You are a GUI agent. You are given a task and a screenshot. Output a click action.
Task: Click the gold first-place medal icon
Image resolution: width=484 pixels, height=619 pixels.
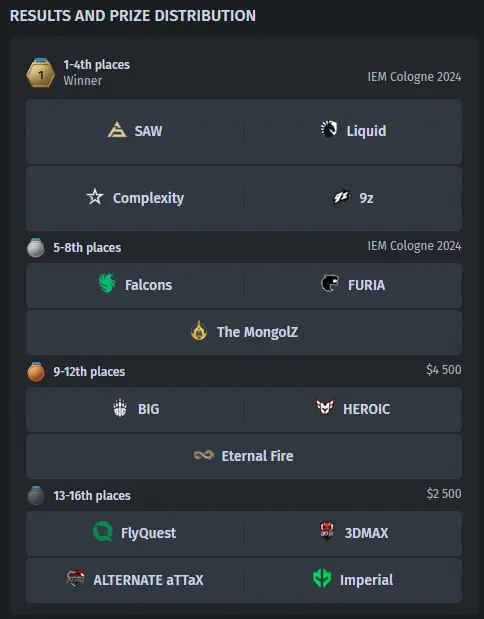[x=41, y=73]
